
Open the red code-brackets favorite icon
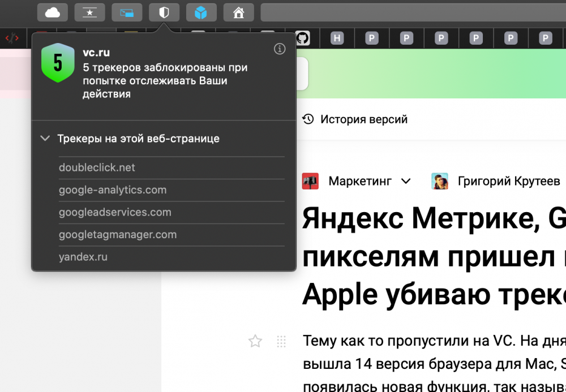[12, 38]
